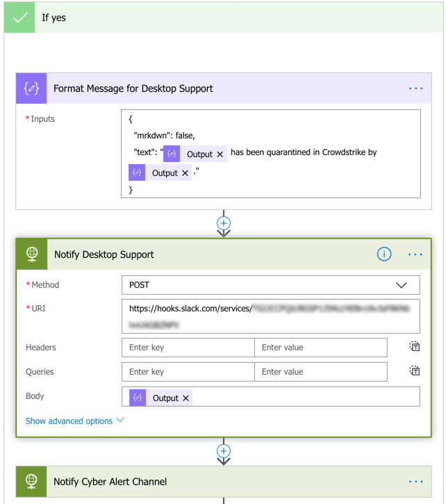Remove the first Output token in text field
This screenshot has height=504, width=446.
220,154
